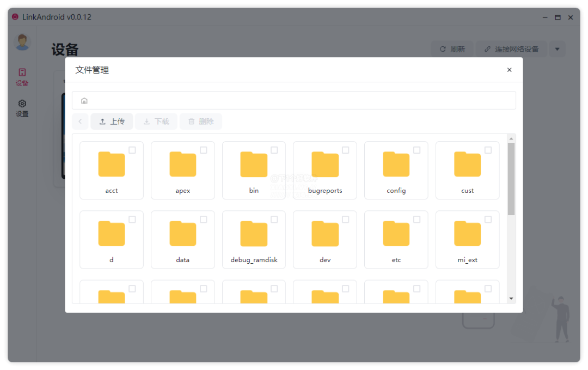Open the 设备 sidebar section
588x370 pixels.
22,77
